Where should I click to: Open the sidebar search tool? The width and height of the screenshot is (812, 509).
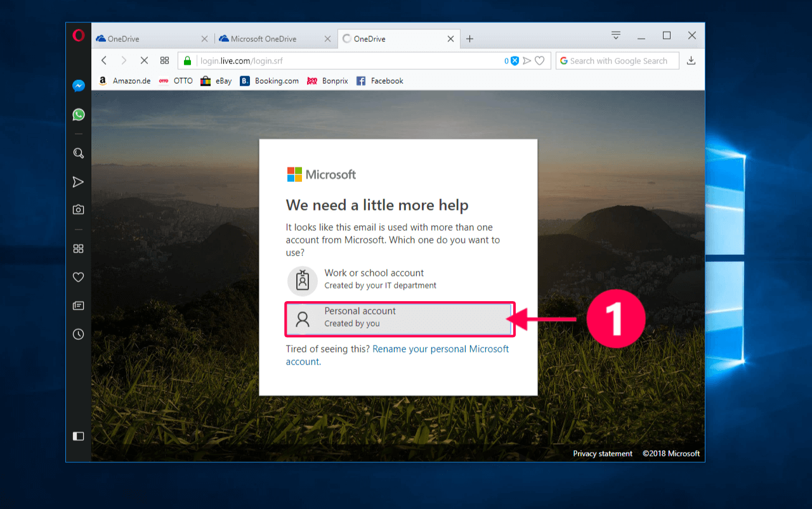click(79, 153)
